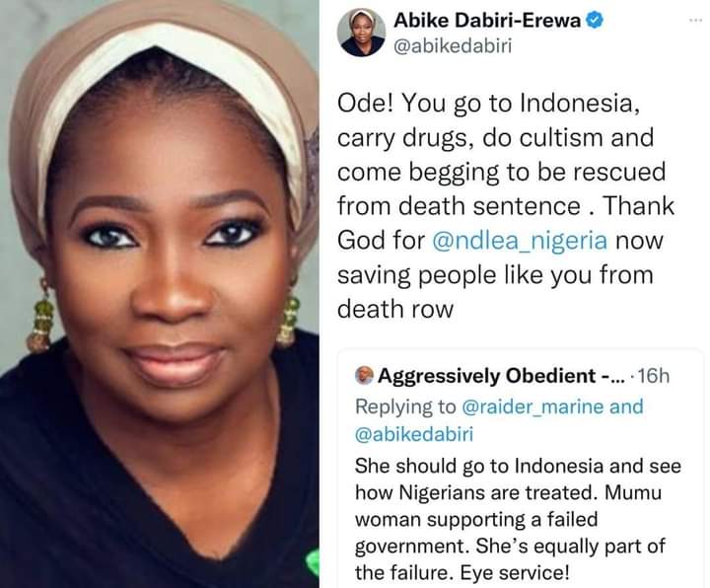The image size is (710, 588).
Task: Open the @ndlea_nigeria mention
Action: click(520, 240)
